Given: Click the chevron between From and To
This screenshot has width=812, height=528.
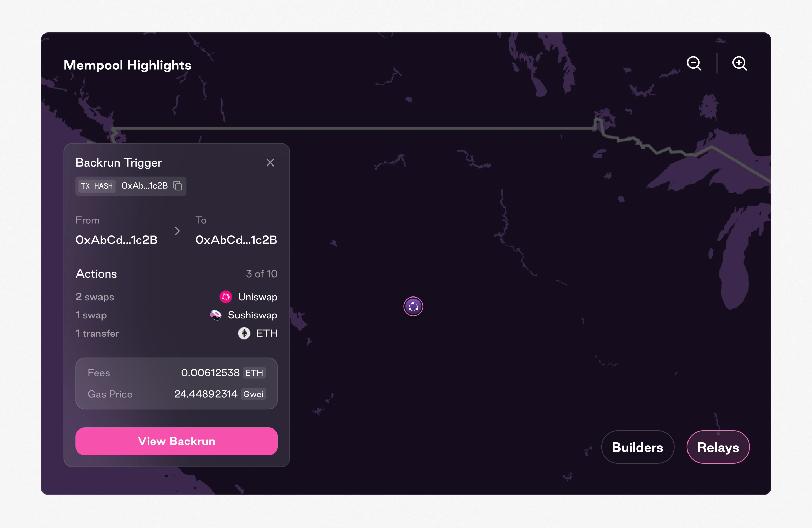Looking at the screenshot, I should (177, 232).
